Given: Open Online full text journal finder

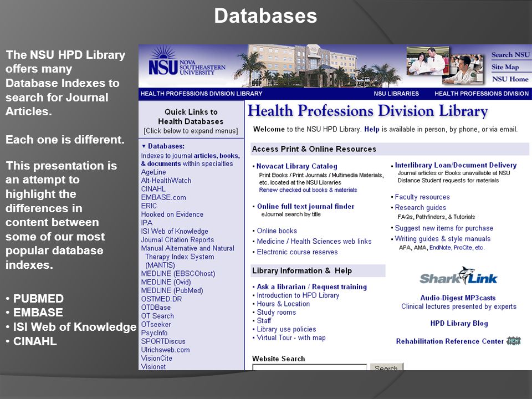Looking at the screenshot, I should point(305,206).
